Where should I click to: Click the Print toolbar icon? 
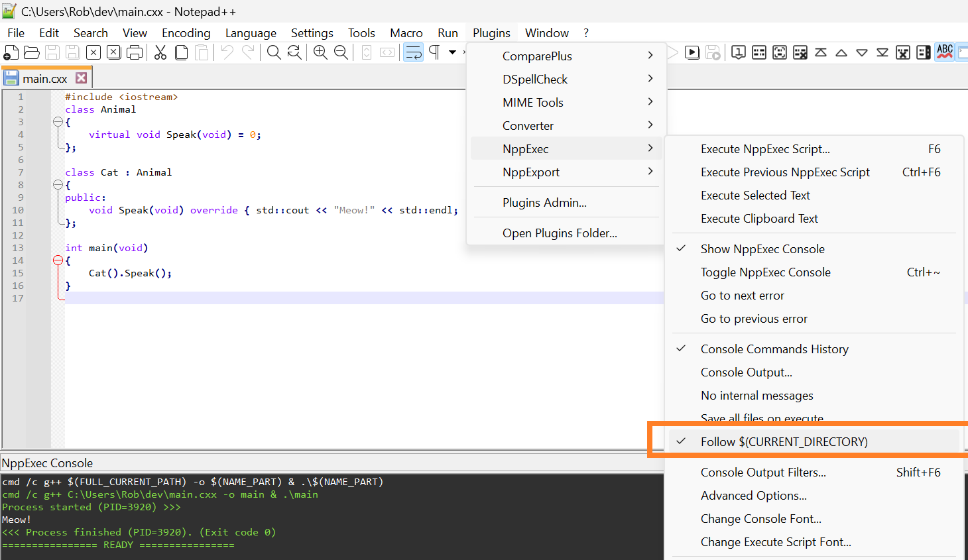(135, 53)
